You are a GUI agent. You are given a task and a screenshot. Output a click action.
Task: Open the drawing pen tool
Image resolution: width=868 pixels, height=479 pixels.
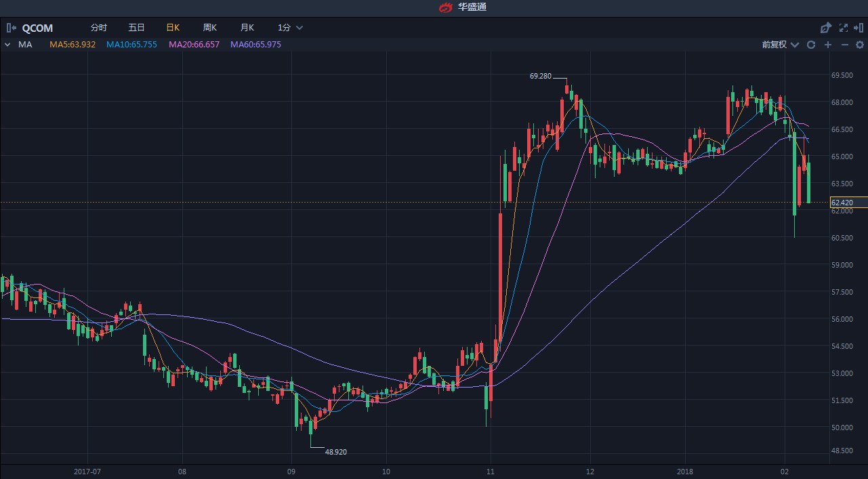click(825, 28)
